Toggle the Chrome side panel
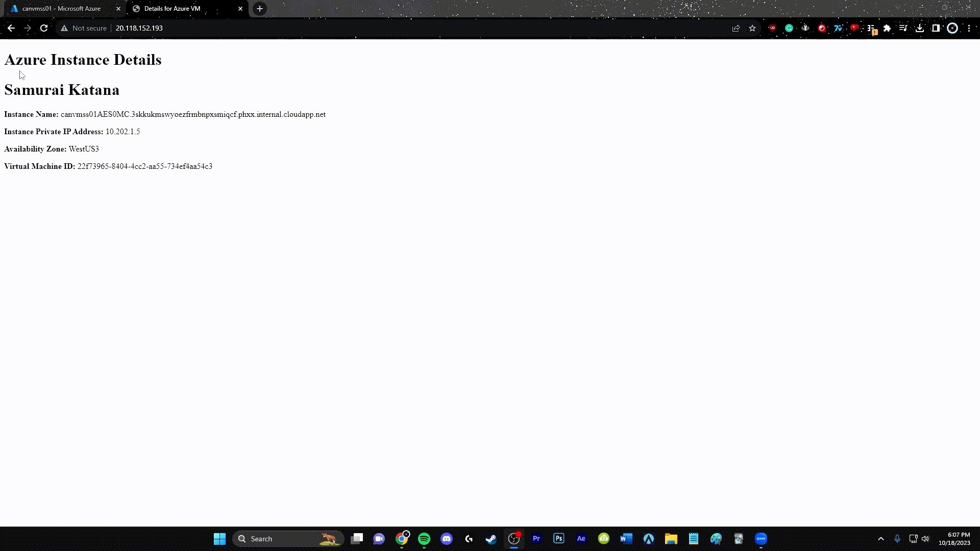 [x=936, y=29]
